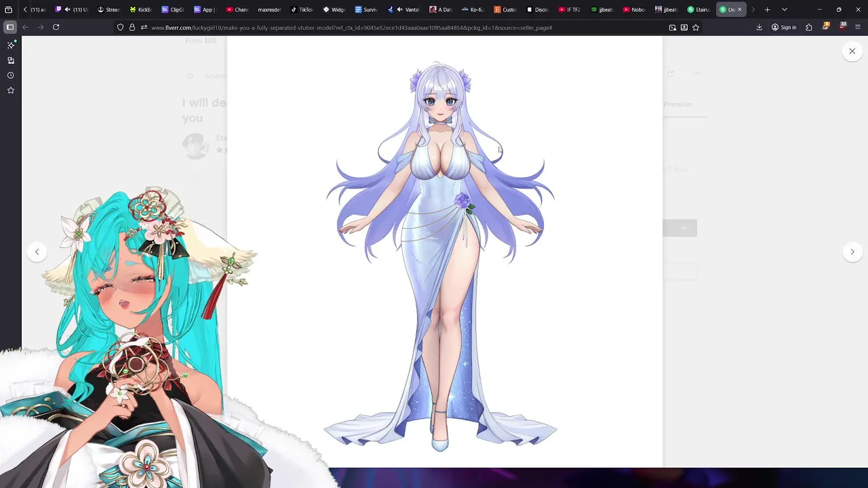Image resolution: width=868 pixels, height=488 pixels.
Task: Switch to the Twitch tab
Action: coord(73,9)
